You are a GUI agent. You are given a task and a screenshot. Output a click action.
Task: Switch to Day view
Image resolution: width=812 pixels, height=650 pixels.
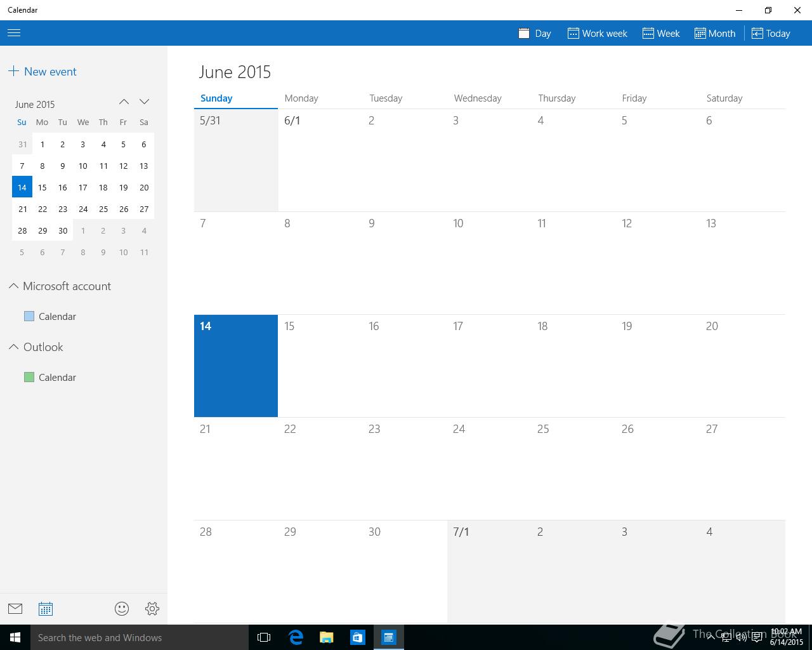coord(535,34)
